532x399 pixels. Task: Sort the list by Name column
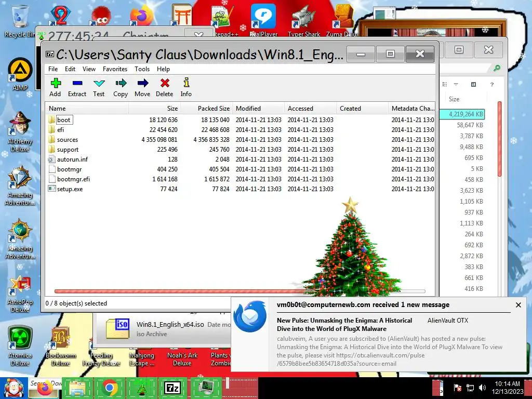pyautogui.click(x=87, y=109)
